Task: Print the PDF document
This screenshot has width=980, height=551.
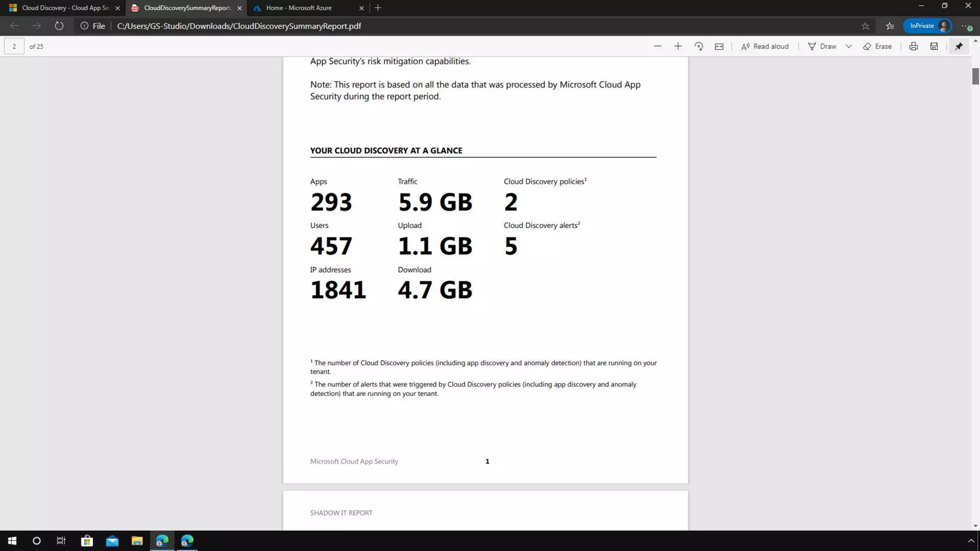Action: [913, 46]
